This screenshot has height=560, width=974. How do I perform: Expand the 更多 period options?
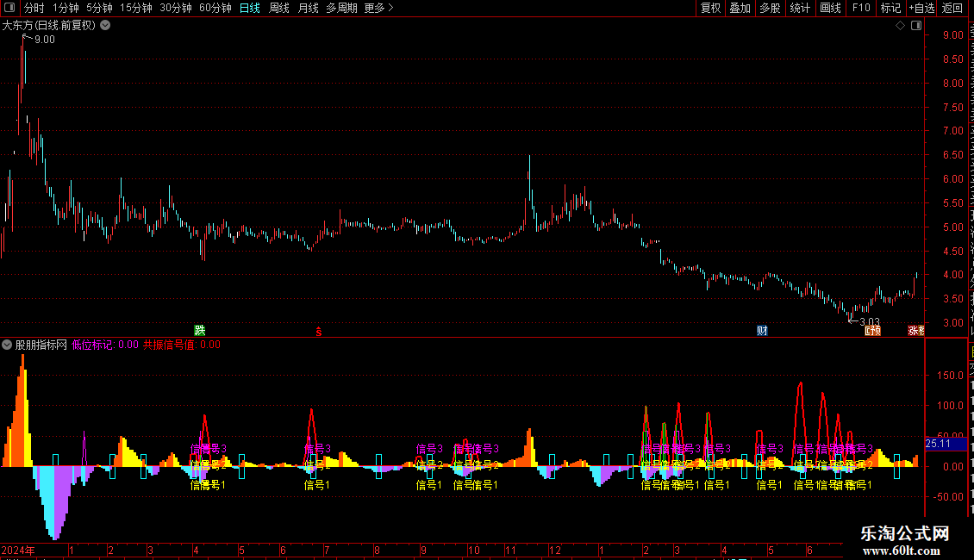coord(379,8)
